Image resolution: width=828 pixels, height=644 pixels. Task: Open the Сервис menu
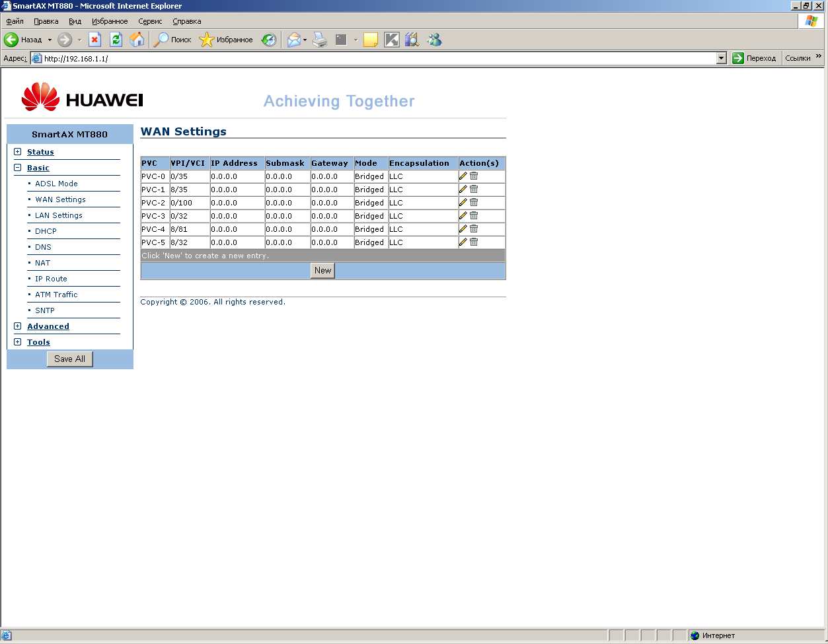(150, 21)
